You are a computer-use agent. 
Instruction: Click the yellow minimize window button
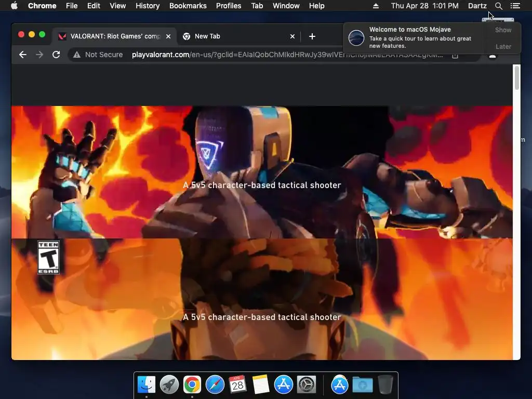[32, 34]
